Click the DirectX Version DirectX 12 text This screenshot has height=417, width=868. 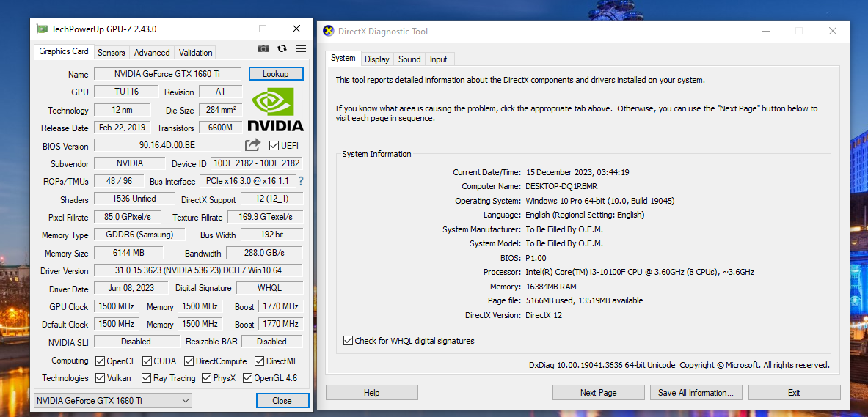tap(544, 315)
